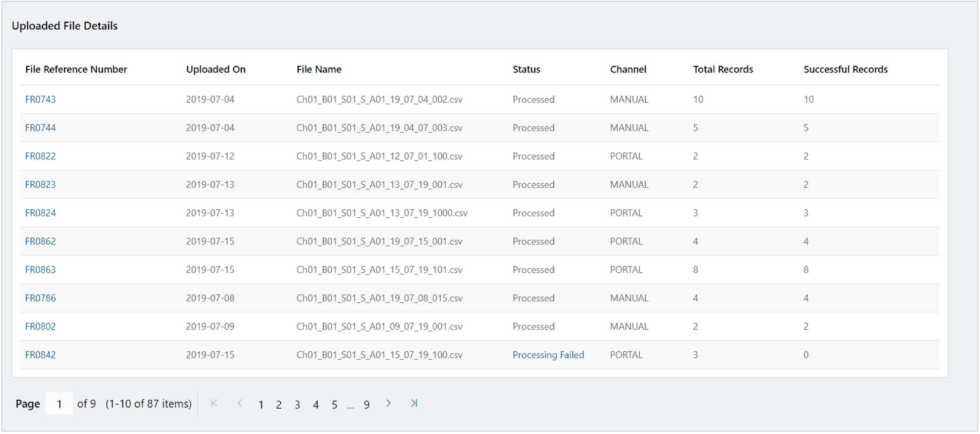Click the Total Records column header
Viewport: 980px width, 434px height.
coord(723,69)
